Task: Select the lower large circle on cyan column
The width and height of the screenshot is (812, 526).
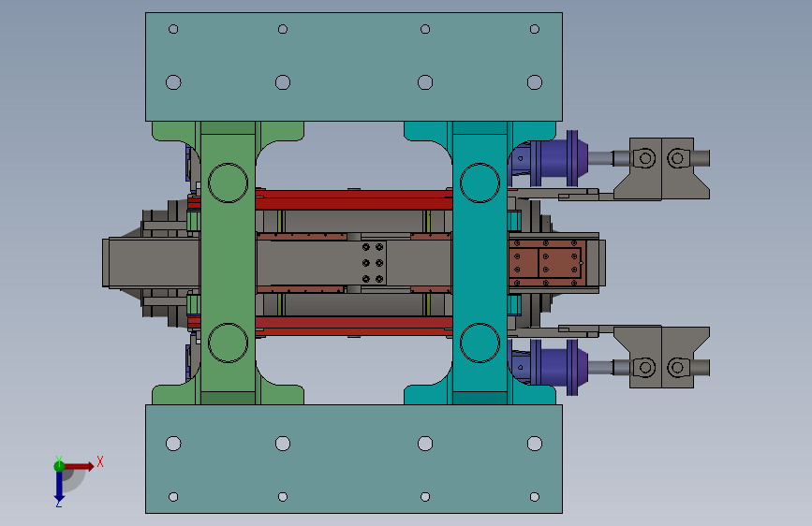Action: [x=480, y=343]
